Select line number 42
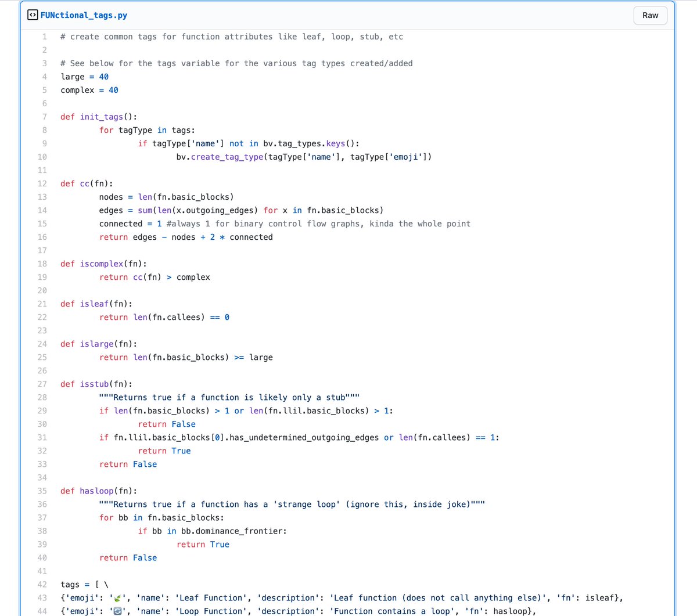 click(x=42, y=584)
